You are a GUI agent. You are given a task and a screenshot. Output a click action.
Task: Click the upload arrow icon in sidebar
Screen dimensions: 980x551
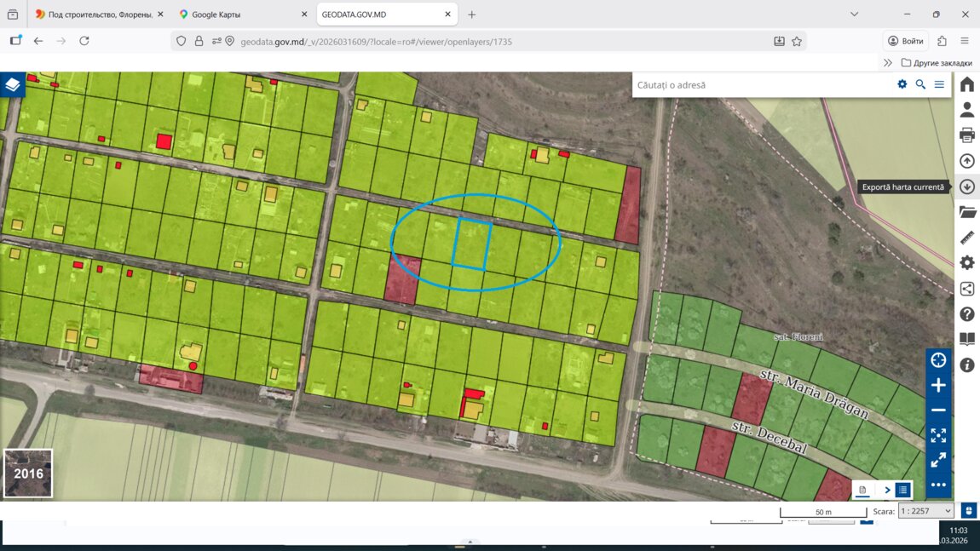[x=966, y=161]
